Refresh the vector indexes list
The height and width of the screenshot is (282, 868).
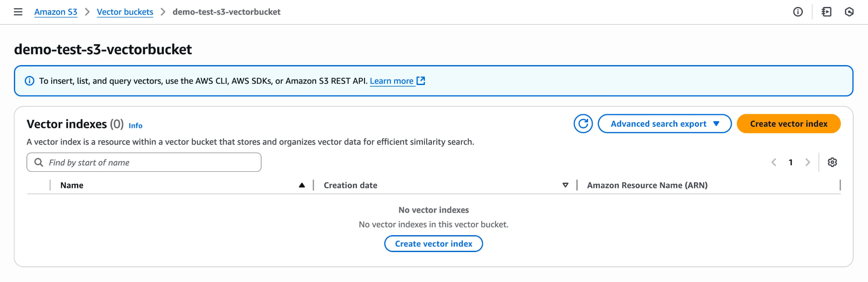(x=583, y=124)
